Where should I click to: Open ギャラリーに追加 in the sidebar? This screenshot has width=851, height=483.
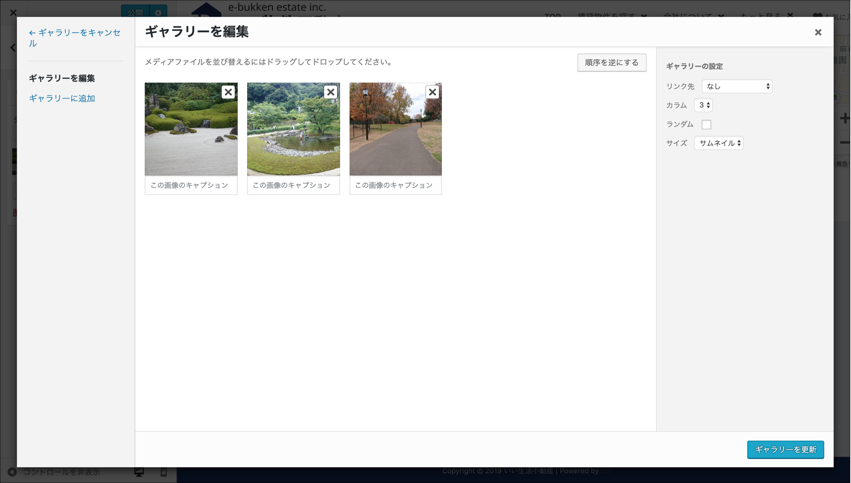[x=62, y=98]
